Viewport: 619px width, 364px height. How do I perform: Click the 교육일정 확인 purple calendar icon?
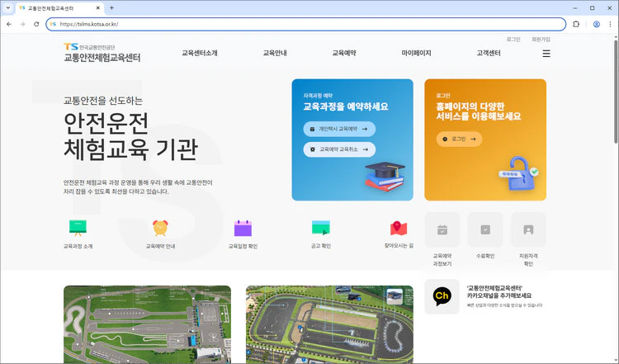[x=243, y=228]
